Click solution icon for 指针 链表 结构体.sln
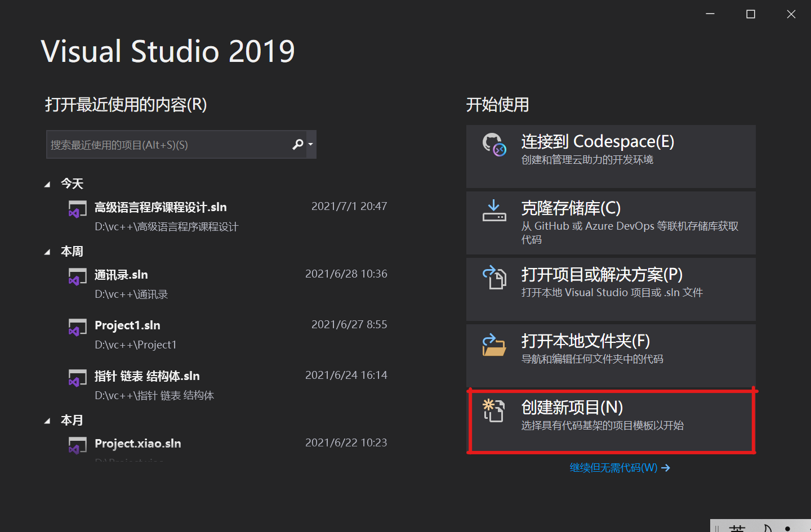The height and width of the screenshot is (532, 811). click(77, 378)
